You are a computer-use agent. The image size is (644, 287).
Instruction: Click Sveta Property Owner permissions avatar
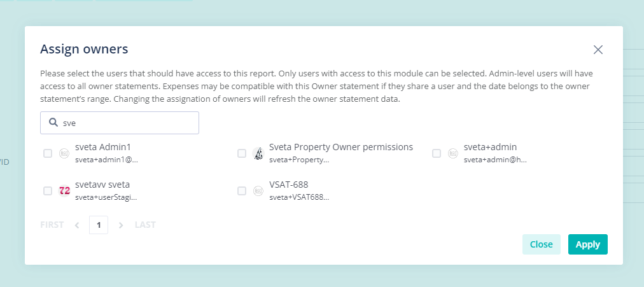258,153
